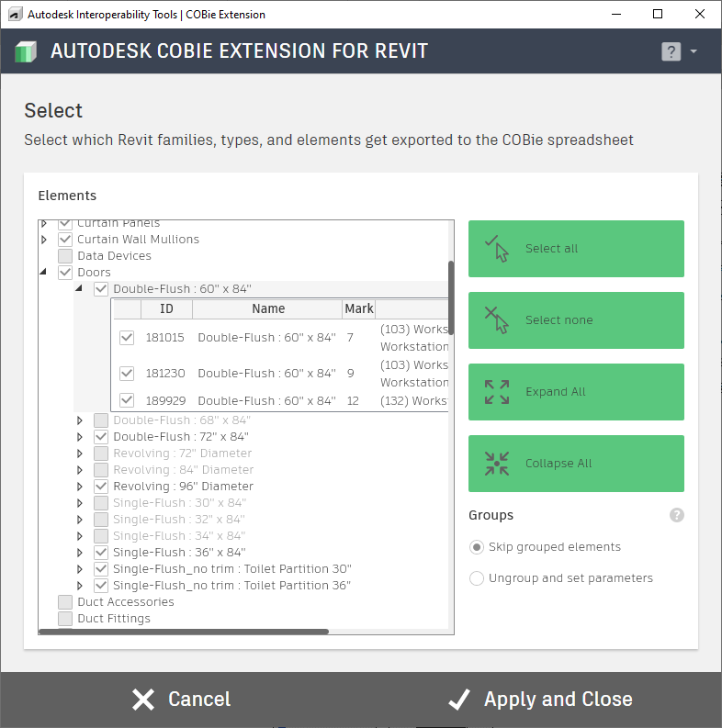Click the Name column header

point(267,309)
